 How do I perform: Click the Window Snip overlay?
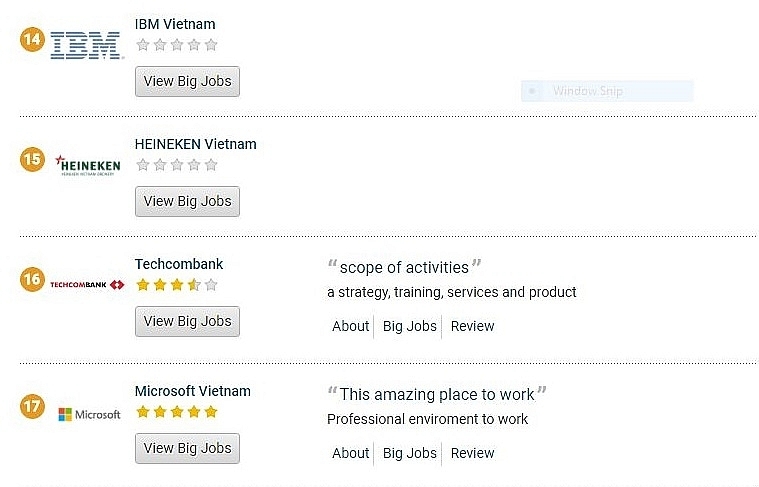(x=607, y=91)
